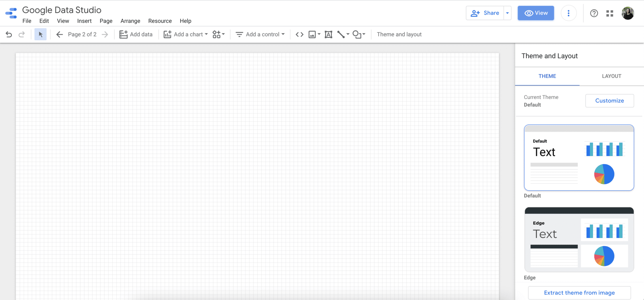This screenshot has width=644, height=300.
Task: Insert a text box tool
Action: click(328, 35)
